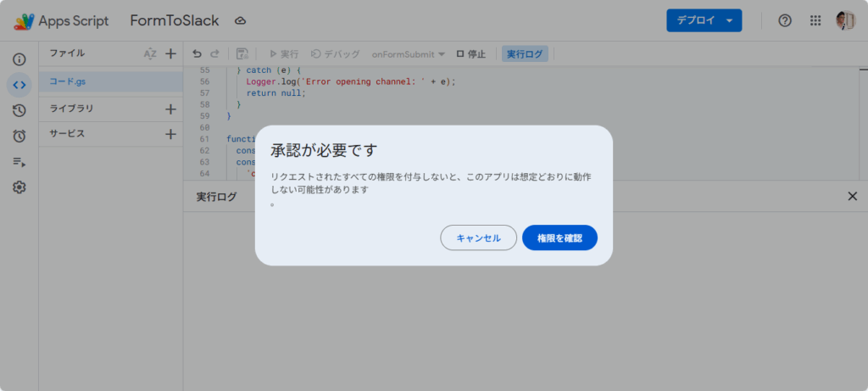This screenshot has height=391, width=868.
Task: Close the 実行ログ panel with X
Action: (x=853, y=196)
